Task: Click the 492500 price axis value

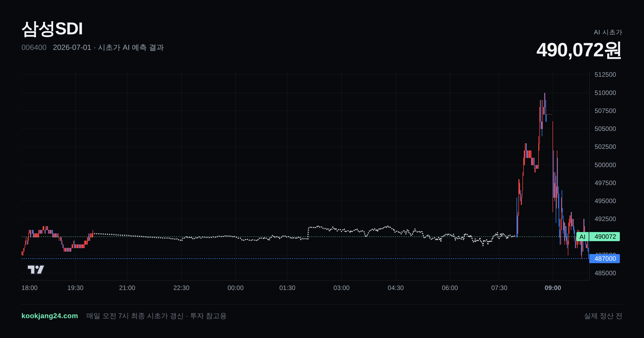Action: 605,219
